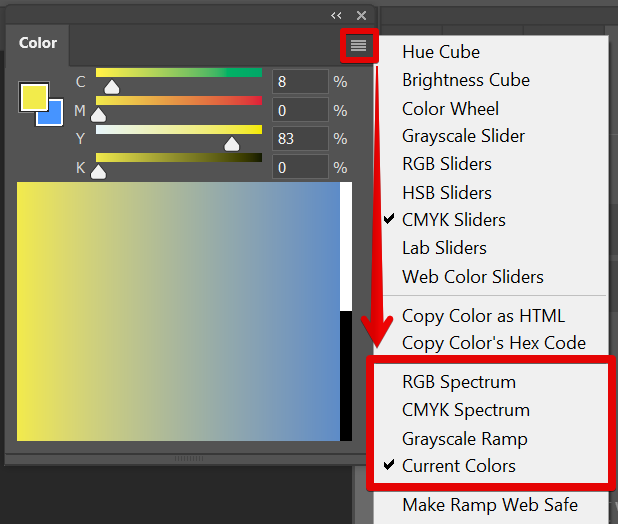Close the Color panel
The width and height of the screenshot is (621, 524).
coord(361,16)
